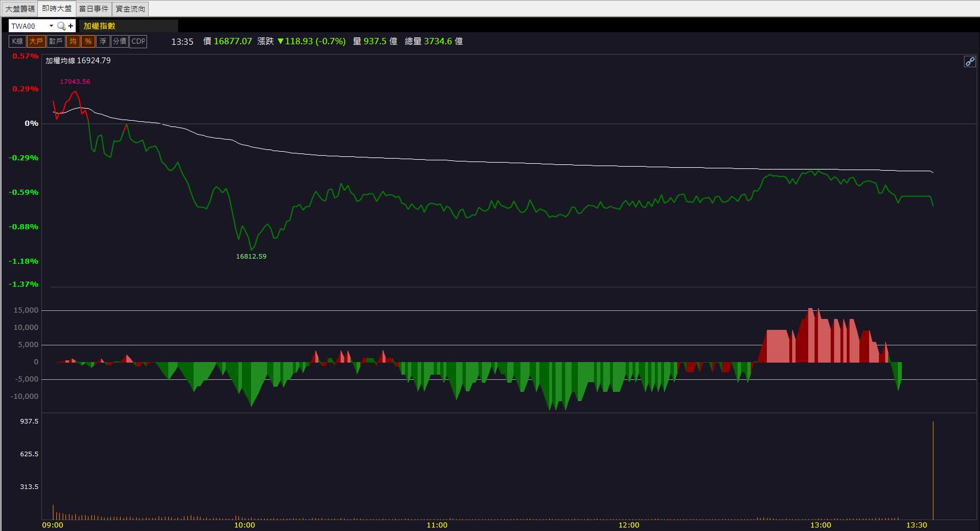Click the 0.57% top axis label
The height and width of the screenshot is (531, 980).
coord(25,56)
